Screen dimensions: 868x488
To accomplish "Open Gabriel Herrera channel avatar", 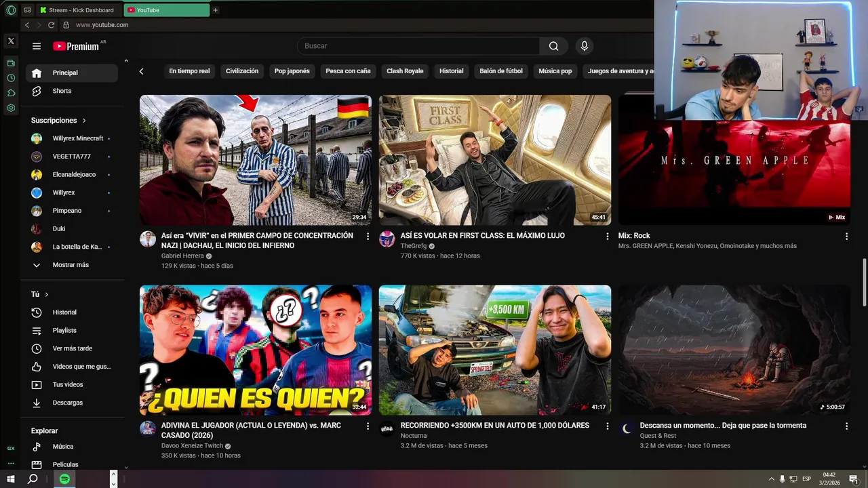I will click(148, 239).
